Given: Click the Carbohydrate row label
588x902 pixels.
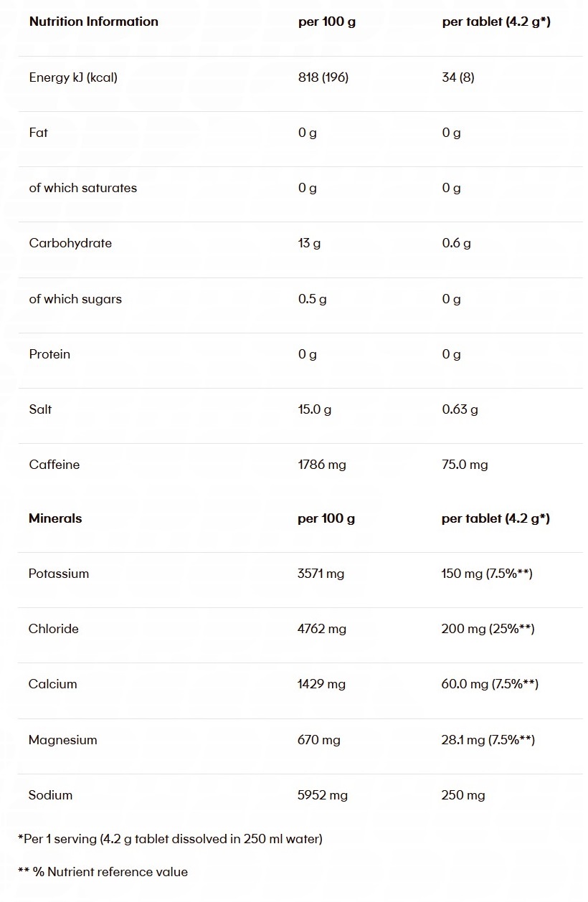Looking at the screenshot, I should click(70, 243).
